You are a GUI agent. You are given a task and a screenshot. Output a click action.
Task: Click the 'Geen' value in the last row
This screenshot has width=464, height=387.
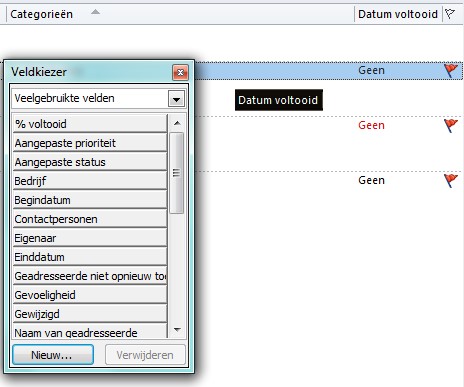pos(371,180)
